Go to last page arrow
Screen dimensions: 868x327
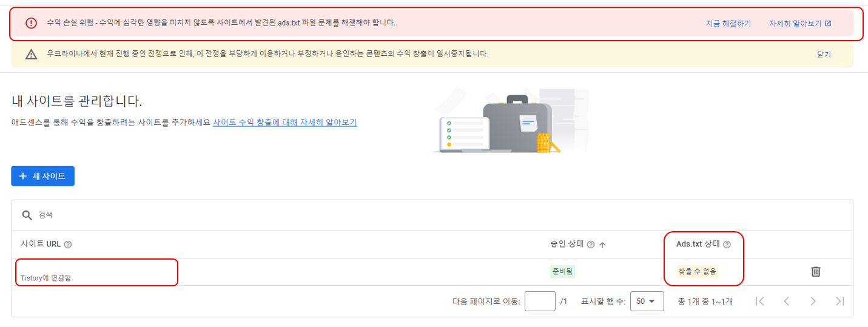[x=840, y=301]
